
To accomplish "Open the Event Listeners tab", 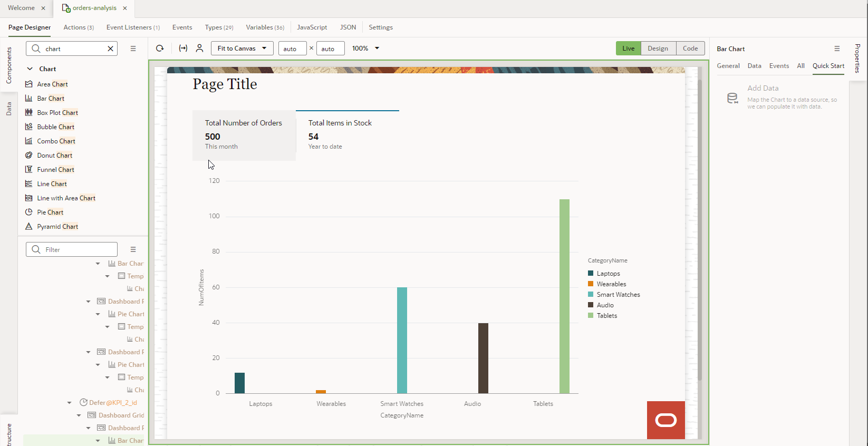I will pyautogui.click(x=133, y=27).
